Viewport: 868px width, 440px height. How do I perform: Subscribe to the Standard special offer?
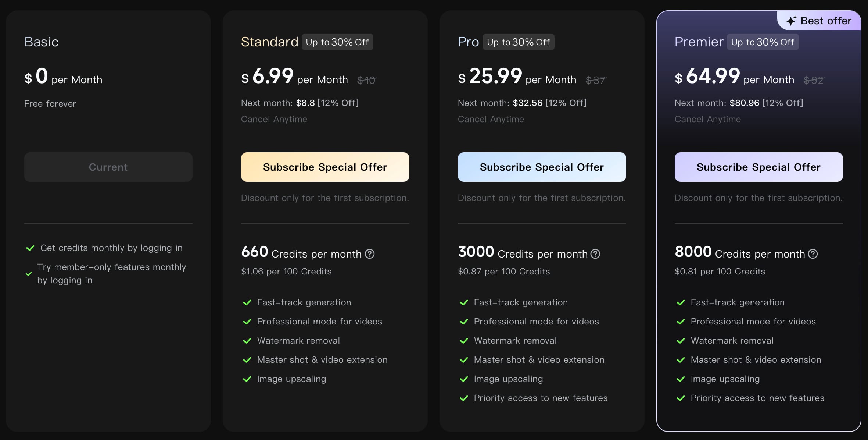coord(325,167)
